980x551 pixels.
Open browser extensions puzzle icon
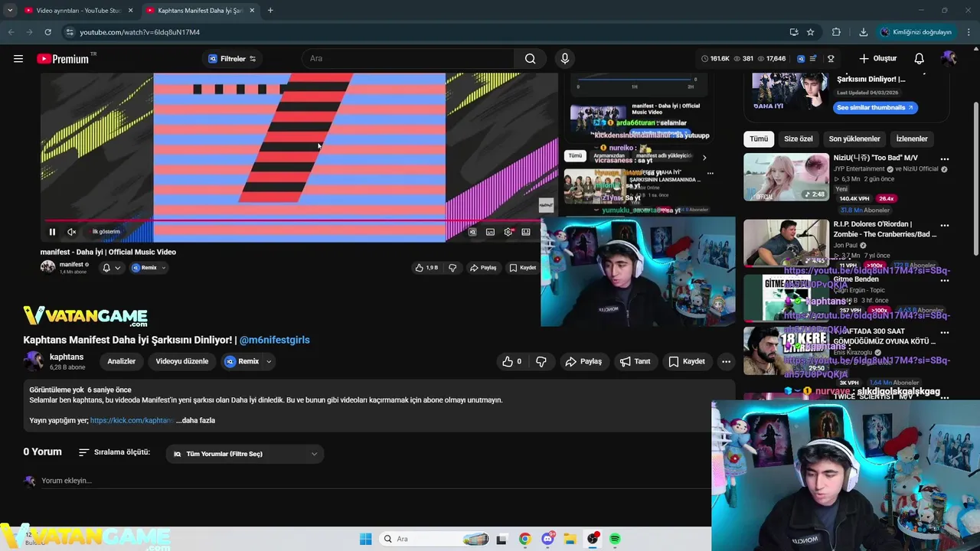[836, 32]
